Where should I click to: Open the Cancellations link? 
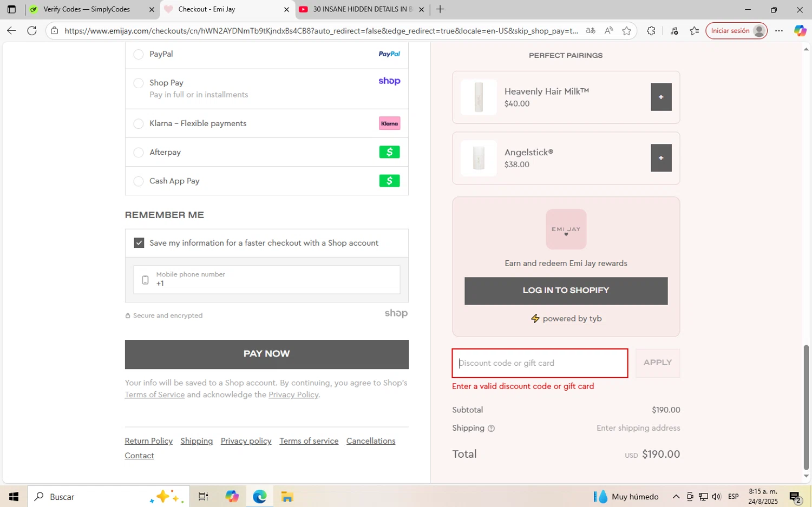(x=371, y=441)
